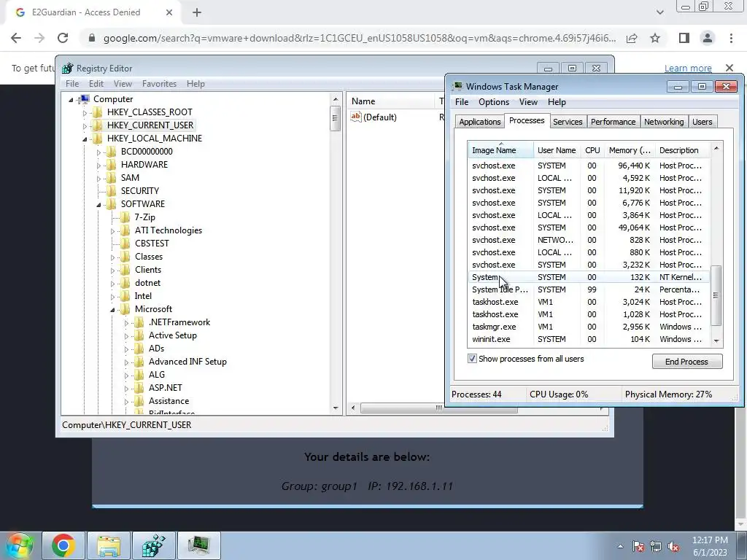747x560 pixels.
Task: Collapse HKEY_LOCAL_MACHINE node
Action: pyautogui.click(x=85, y=139)
